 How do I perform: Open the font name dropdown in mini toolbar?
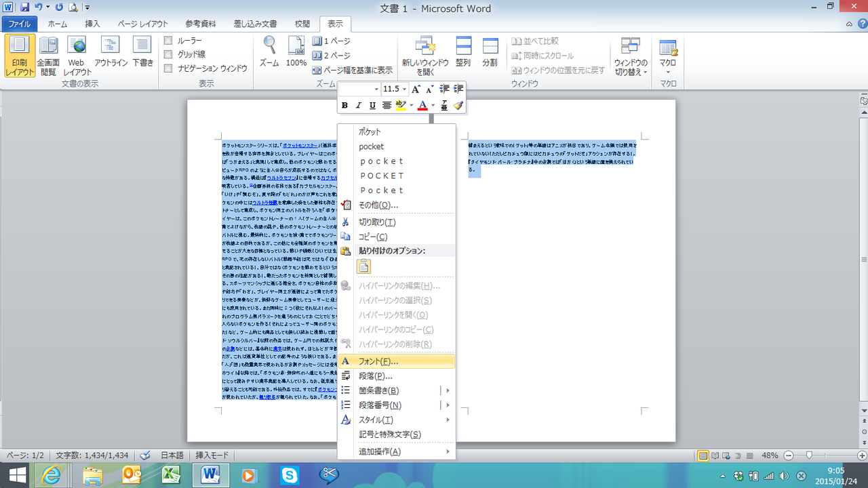pyautogui.click(x=376, y=89)
